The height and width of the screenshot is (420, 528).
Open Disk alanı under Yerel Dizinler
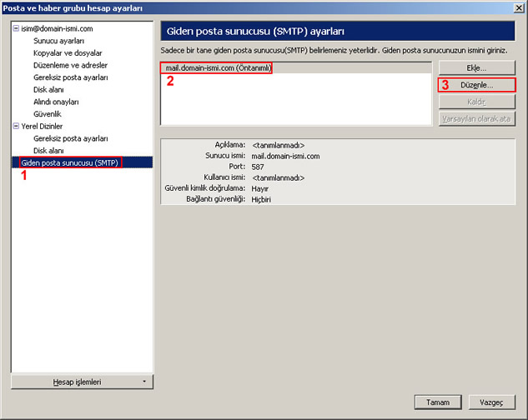click(48, 150)
